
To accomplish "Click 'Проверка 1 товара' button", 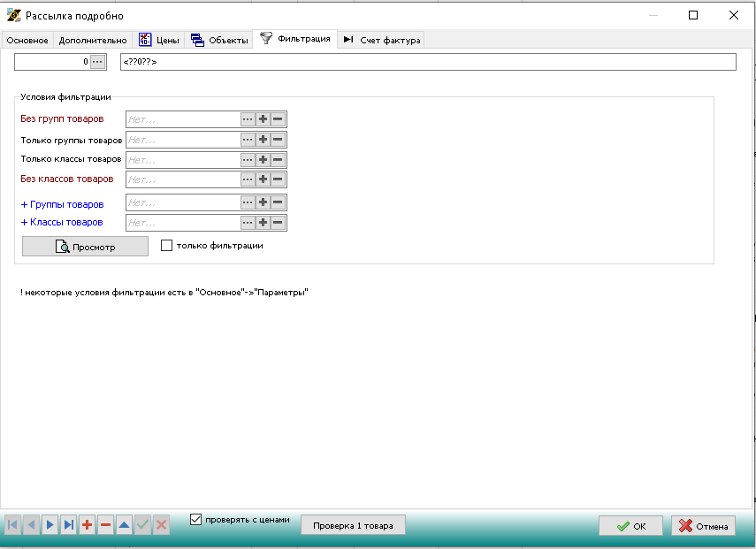I will [x=353, y=525].
